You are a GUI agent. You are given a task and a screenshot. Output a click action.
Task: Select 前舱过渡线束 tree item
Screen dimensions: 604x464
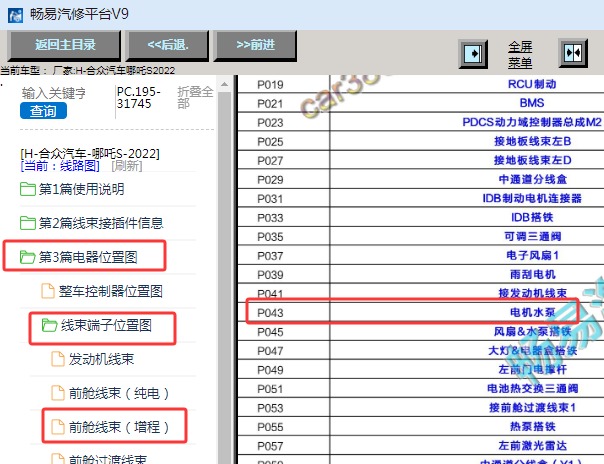[x=108, y=459]
